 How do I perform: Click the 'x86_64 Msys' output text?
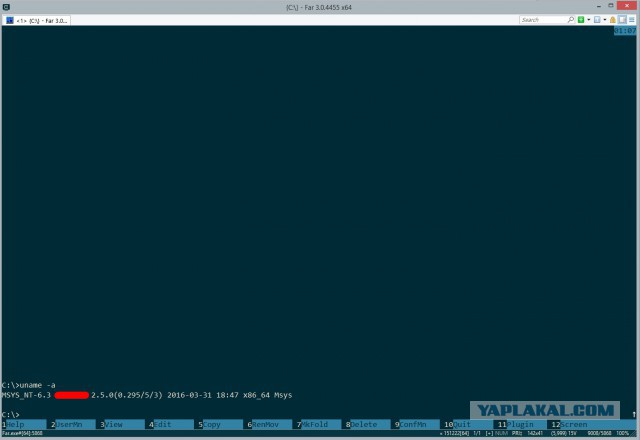(267, 395)
